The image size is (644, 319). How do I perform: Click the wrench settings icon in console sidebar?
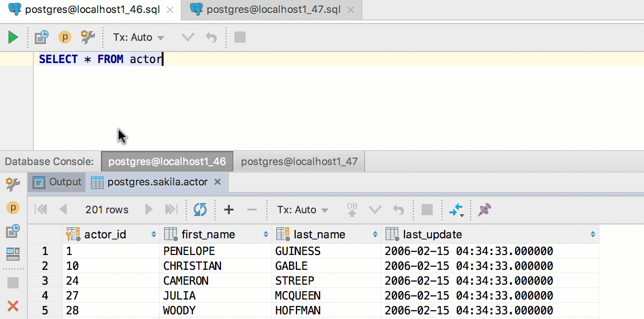click(x=13, y=185)
